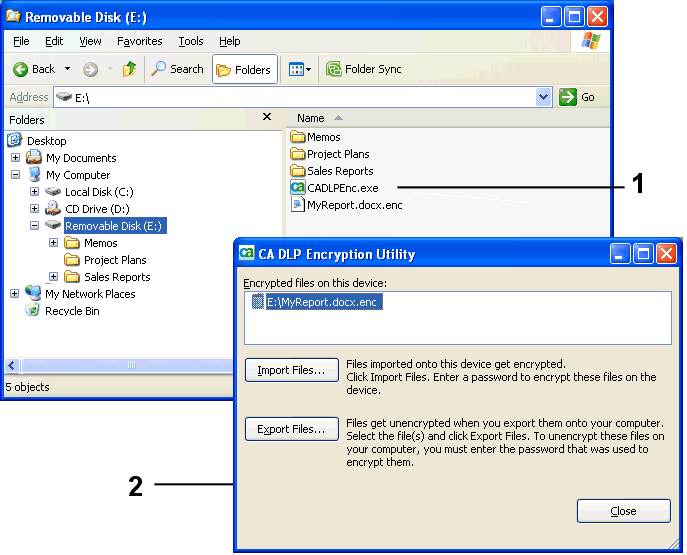Close the Removable Disk (E:) Explorer window
The image size is (687, 555).
(597, 17)
